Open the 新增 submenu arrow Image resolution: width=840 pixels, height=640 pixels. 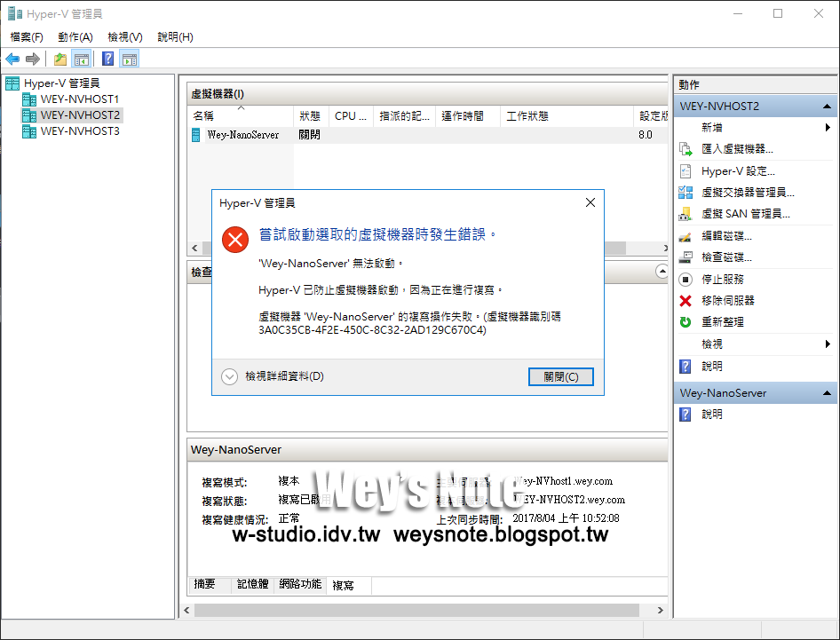(x=828, y=128)
